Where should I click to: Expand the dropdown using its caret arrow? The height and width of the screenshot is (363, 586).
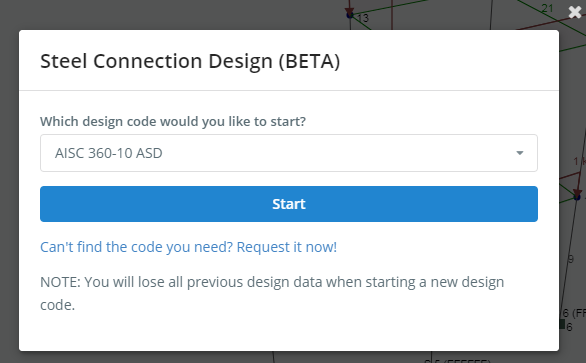(519, 153)
